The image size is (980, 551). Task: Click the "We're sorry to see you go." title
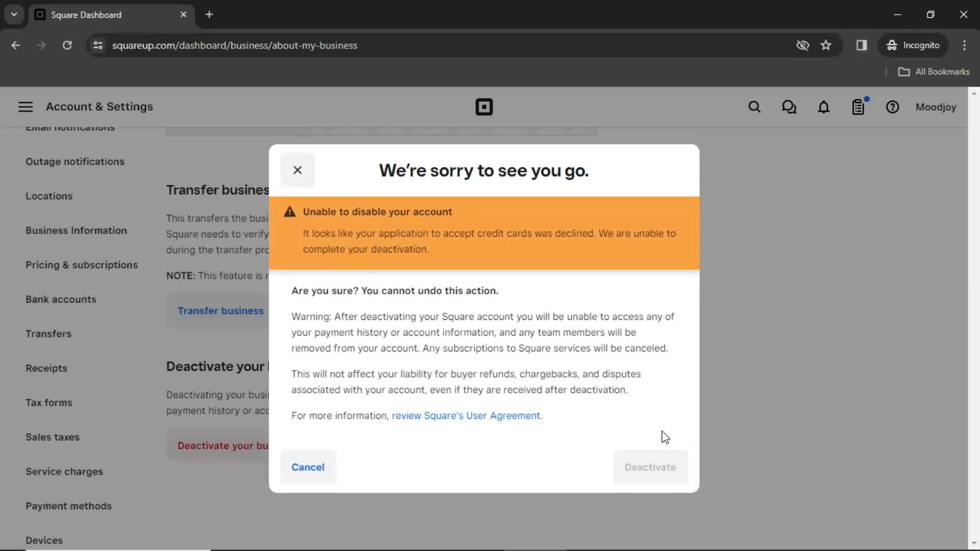coord(484,170)
